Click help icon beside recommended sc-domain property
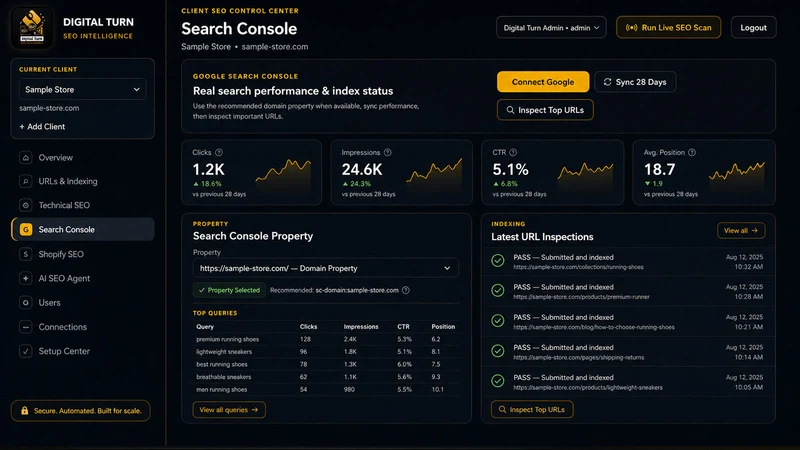 click(x=406, y=290)
